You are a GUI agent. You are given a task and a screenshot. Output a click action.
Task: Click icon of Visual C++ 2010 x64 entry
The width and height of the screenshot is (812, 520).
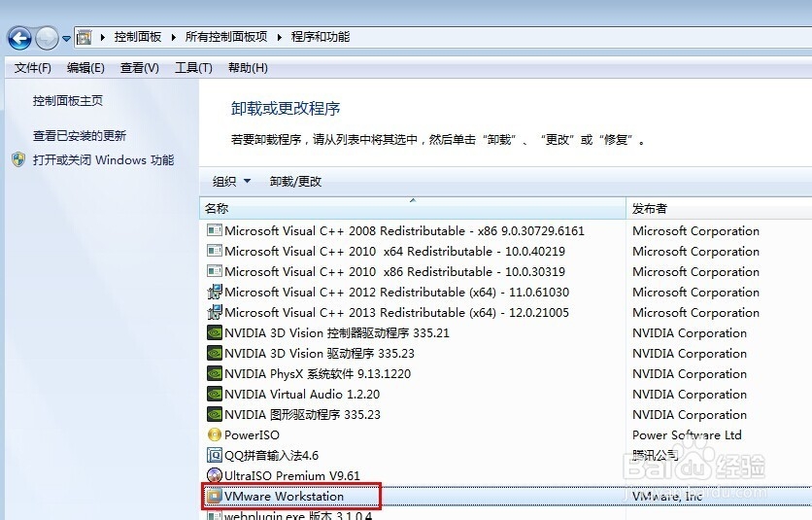pos(214,251)
